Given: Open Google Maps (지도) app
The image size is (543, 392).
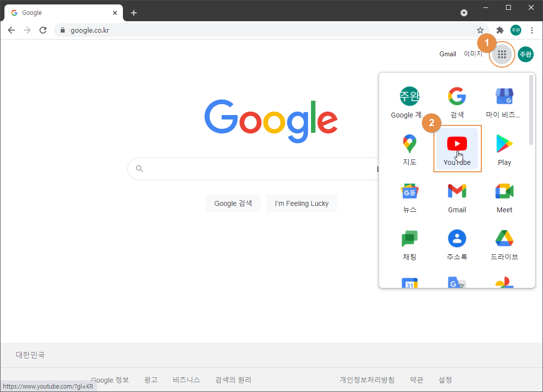Looking at the screenshot, I should tap(410, 149).
